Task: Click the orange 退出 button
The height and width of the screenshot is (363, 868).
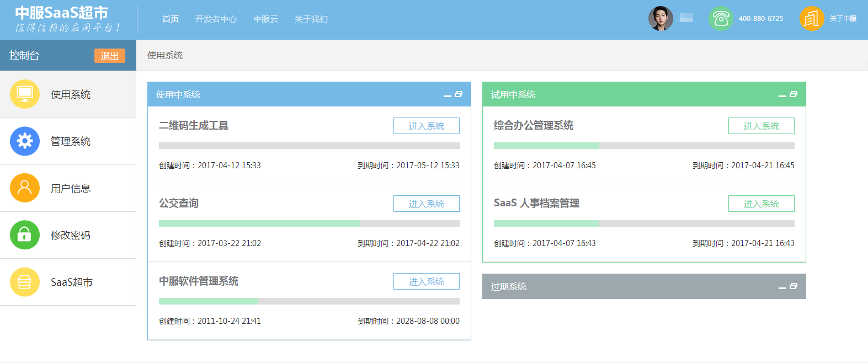Action: point(110,56)
